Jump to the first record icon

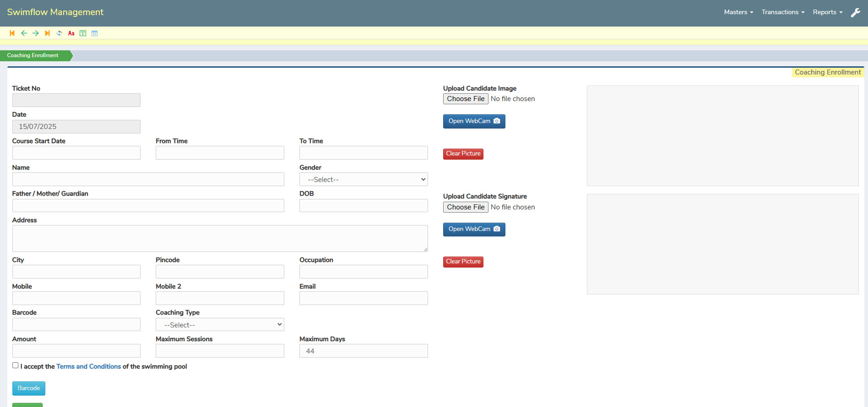(x=12, y=33)
